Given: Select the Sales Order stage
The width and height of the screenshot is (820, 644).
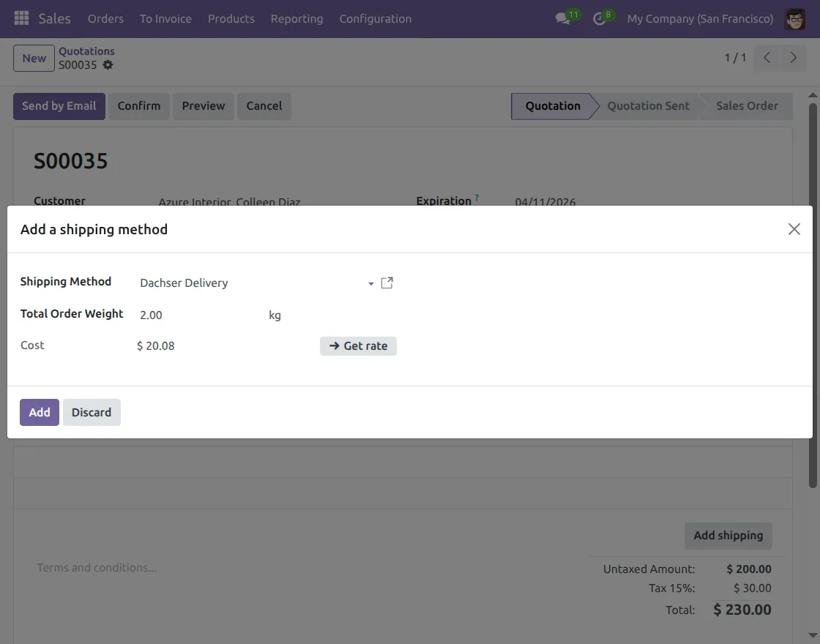Looking at the screenshot, I should (x=747, y=105).
